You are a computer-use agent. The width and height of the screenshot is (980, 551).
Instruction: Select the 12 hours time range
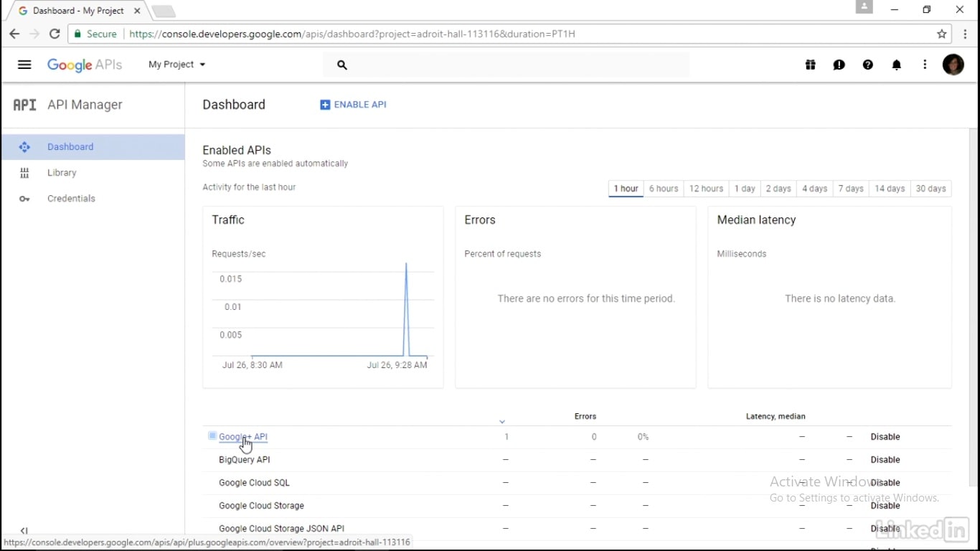click(706, 189)
